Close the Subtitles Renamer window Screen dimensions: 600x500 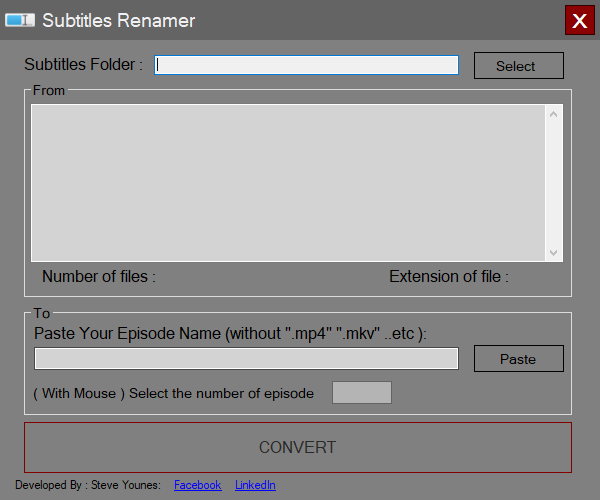coord(578,20)
